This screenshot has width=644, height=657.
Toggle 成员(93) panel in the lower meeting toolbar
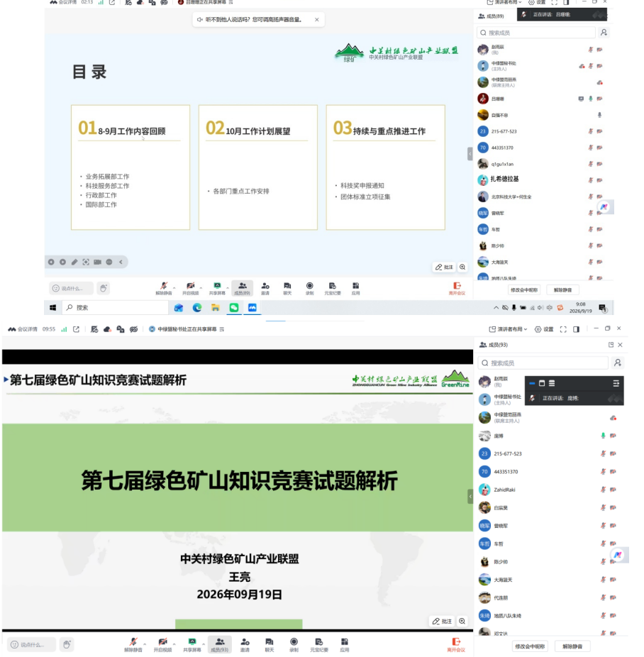pyautogui.click(x=219, y=644)
